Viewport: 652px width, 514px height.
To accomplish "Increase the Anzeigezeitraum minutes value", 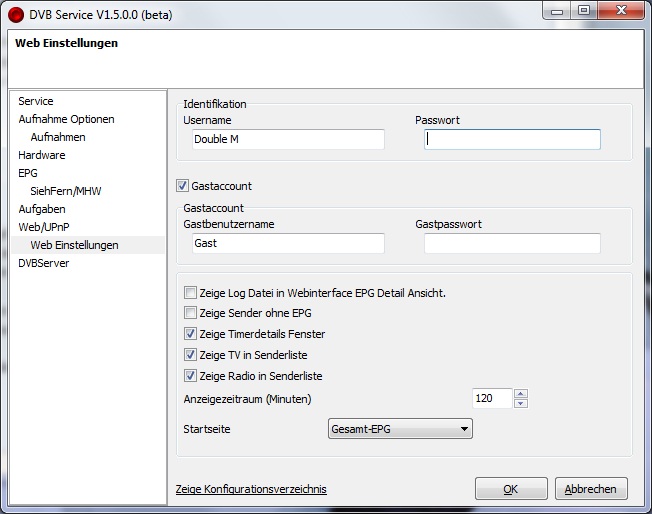I will point(520,393).
